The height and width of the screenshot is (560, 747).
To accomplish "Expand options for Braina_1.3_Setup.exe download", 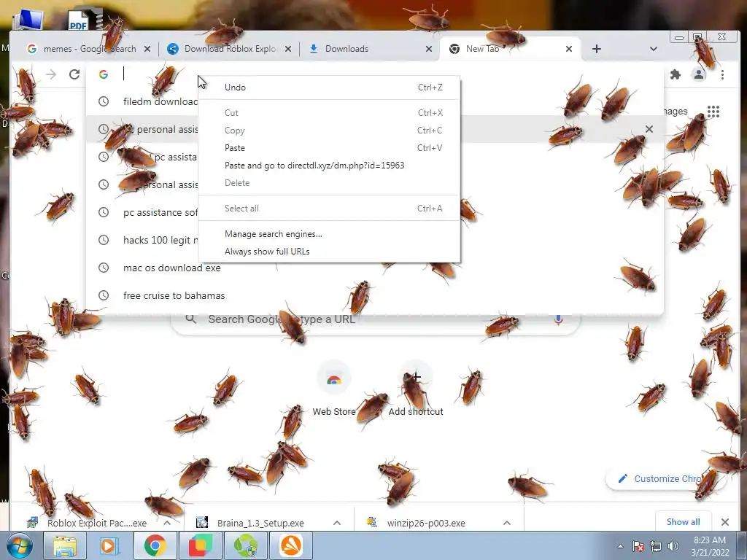I will [337, 523].
